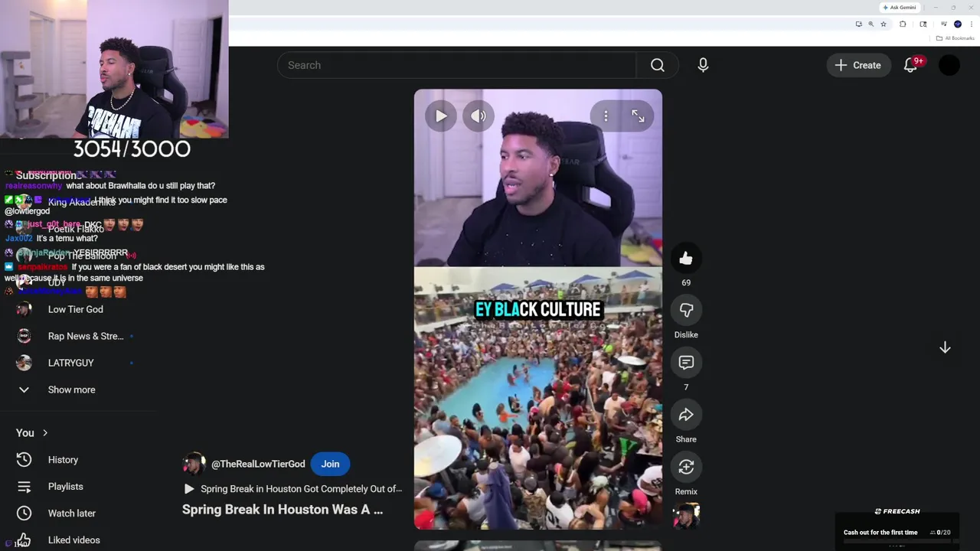The image size is (980, 551).
Task: Click the 69 likes count
Action: pos(686,283)
